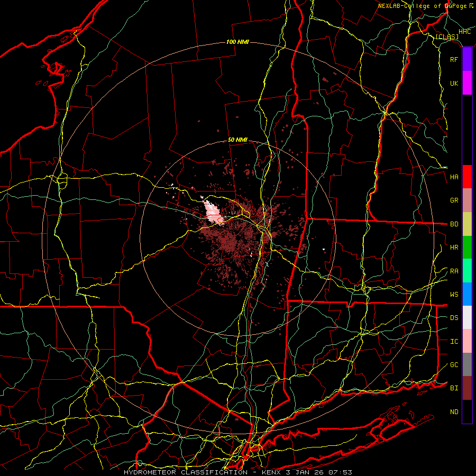Click the HHC product label
Screen dimensions: 476x476
464,32
